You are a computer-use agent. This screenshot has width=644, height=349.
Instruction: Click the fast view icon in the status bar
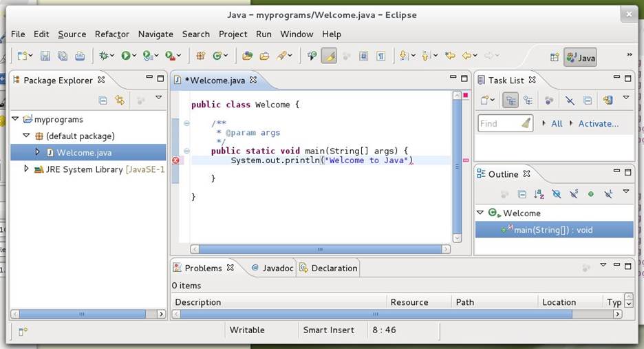(x=23, y=331)
